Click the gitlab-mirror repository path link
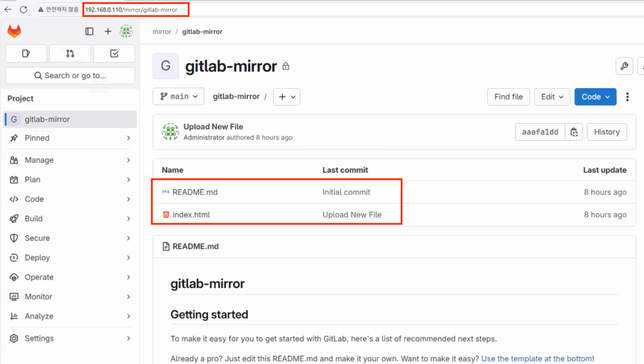The image size is (644, 364). (236, 96)
